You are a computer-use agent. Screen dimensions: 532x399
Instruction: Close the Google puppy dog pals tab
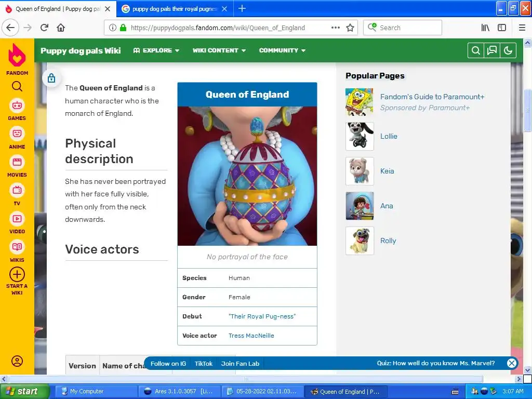coord(224,9)
